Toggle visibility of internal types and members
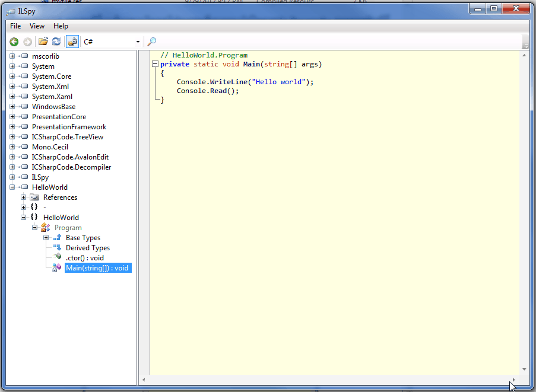Viewport: 536px width, 392px height. click(71, 42)
